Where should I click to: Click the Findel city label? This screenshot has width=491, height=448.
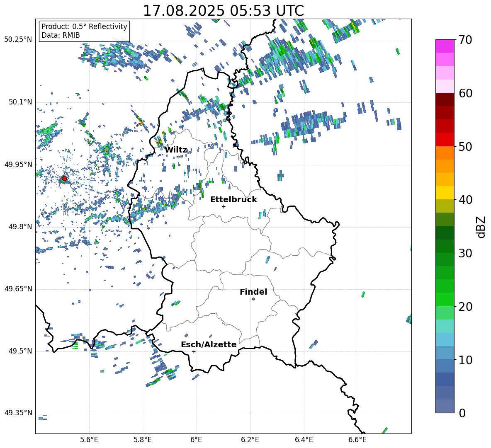(253, 292)
